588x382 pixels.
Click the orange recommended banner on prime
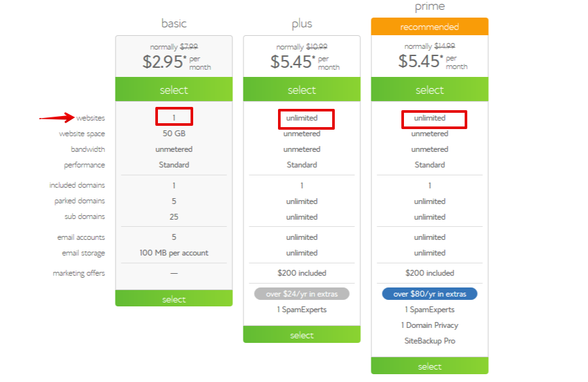(x=429, y=27)
